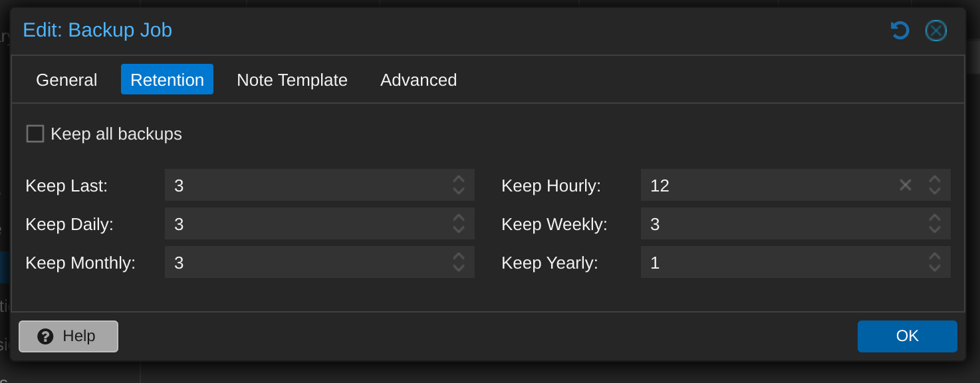Select the Keep Monthly number field
The width and height of the screenshot is (980, 383).
point(306,262)
